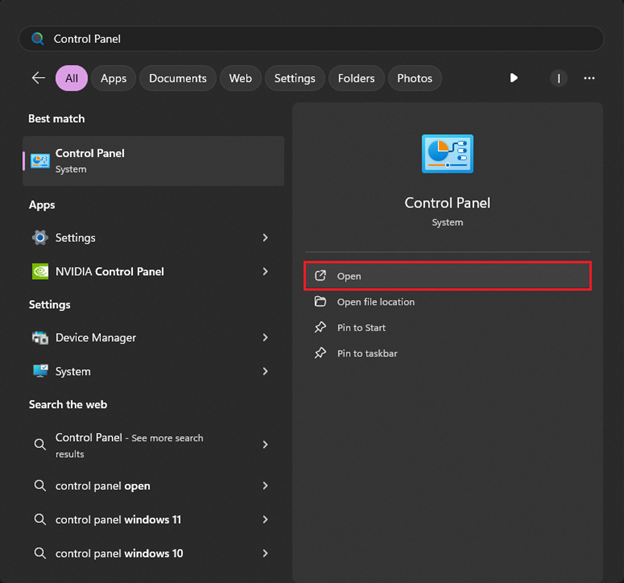Select Open file location

(x=375, y=302)
